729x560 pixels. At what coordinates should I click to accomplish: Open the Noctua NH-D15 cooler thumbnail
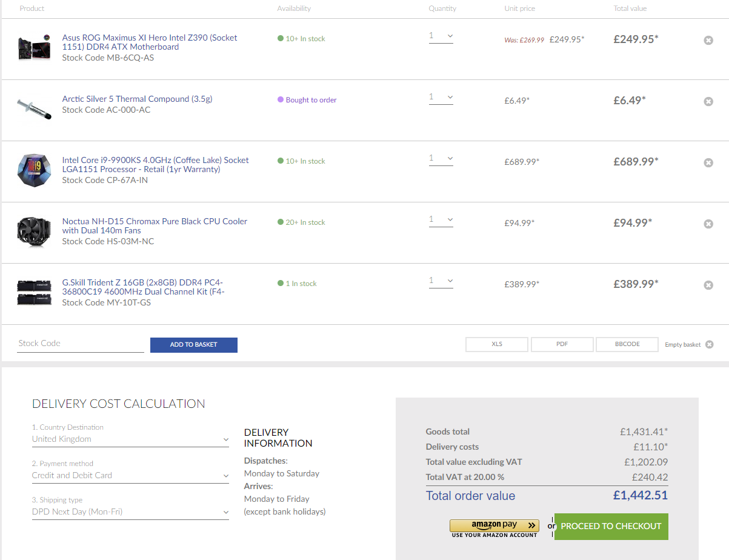click(x=34, y=232)
